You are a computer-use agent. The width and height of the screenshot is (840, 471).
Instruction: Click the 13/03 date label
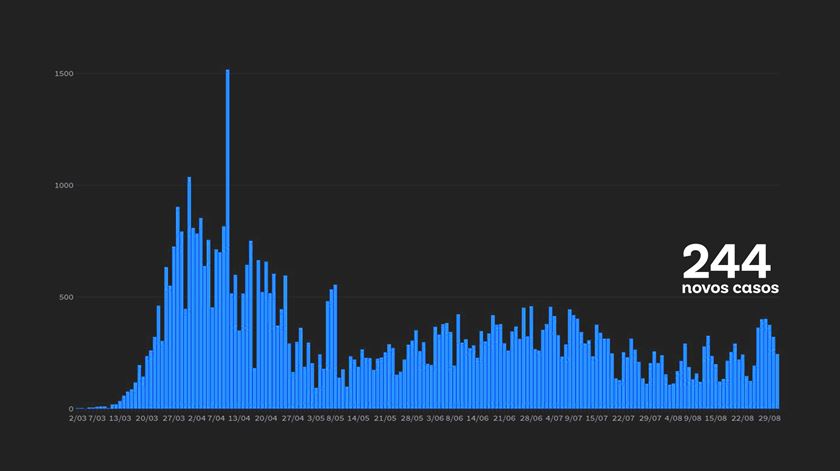pos(120,418)
